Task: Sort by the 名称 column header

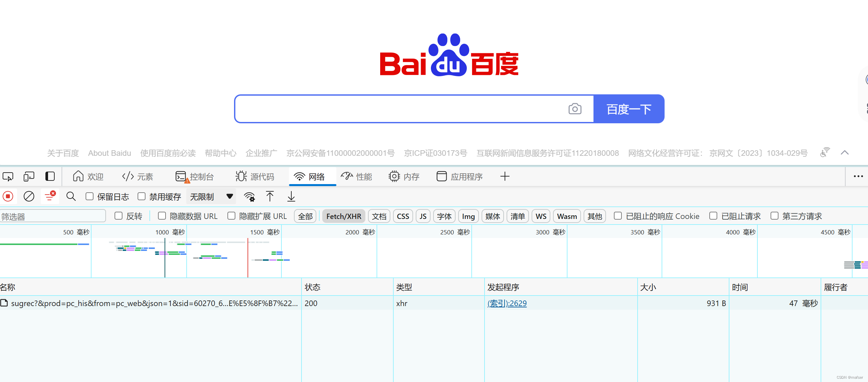Action: [151, 287]
